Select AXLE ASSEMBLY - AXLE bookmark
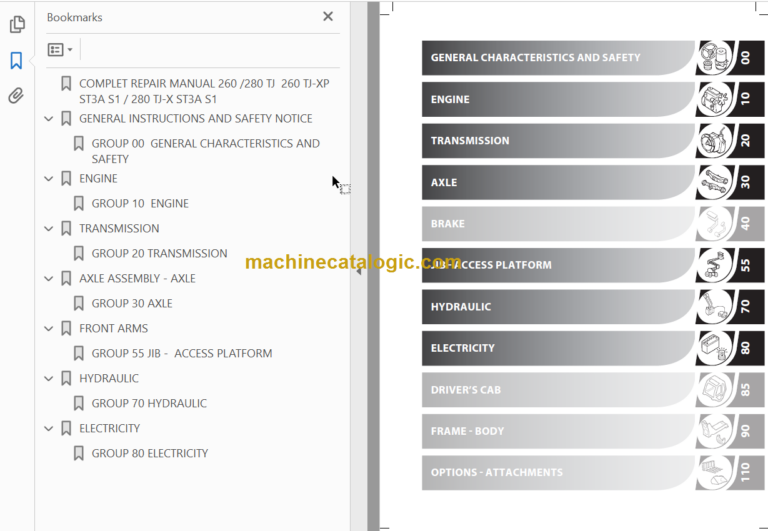 pos(137,279)
